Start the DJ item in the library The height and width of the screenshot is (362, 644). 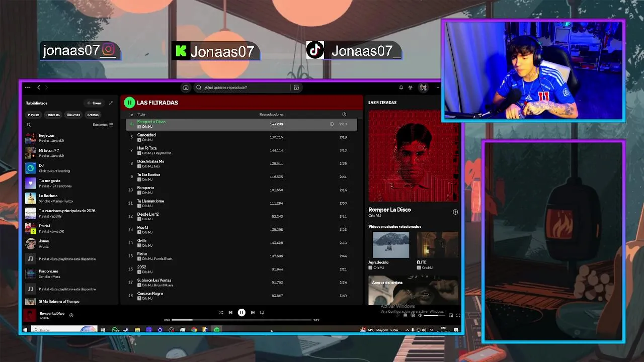pyautogui.click(x=70, y=168)
